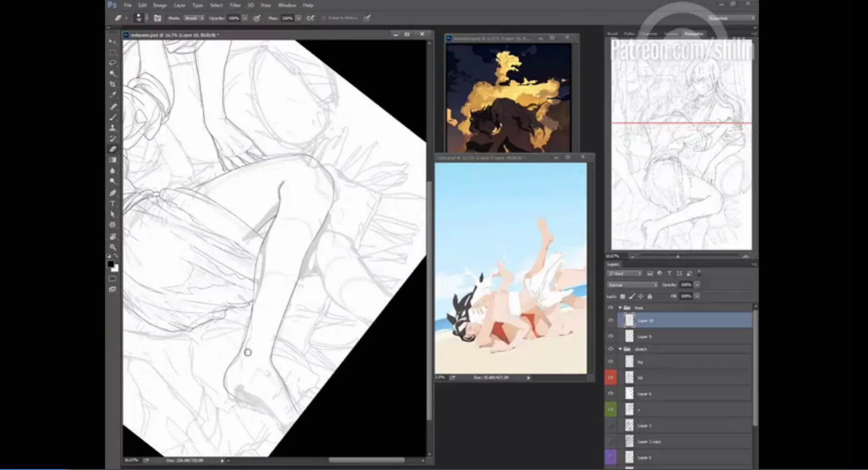This screenshot has height=470, width=868.
Task: Select the Rectangular Marquee tool
Action: (113, 52)
